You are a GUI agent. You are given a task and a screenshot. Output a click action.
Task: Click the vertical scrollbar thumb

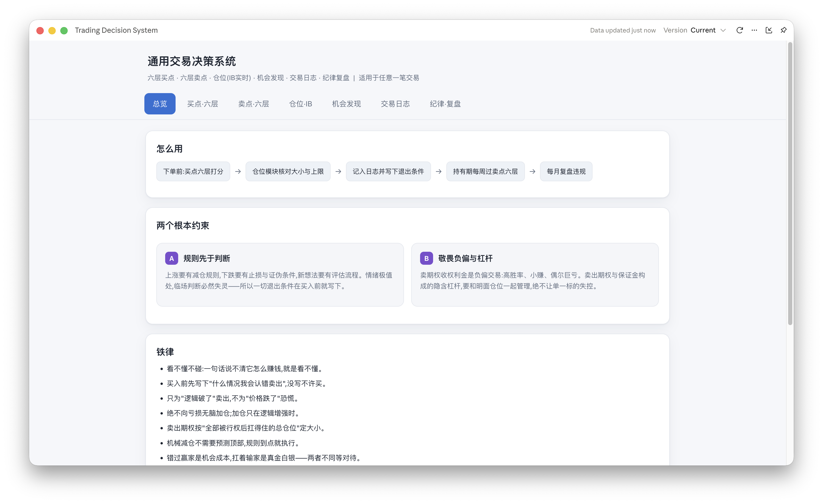pyautogui.click(x=790, y=183)
